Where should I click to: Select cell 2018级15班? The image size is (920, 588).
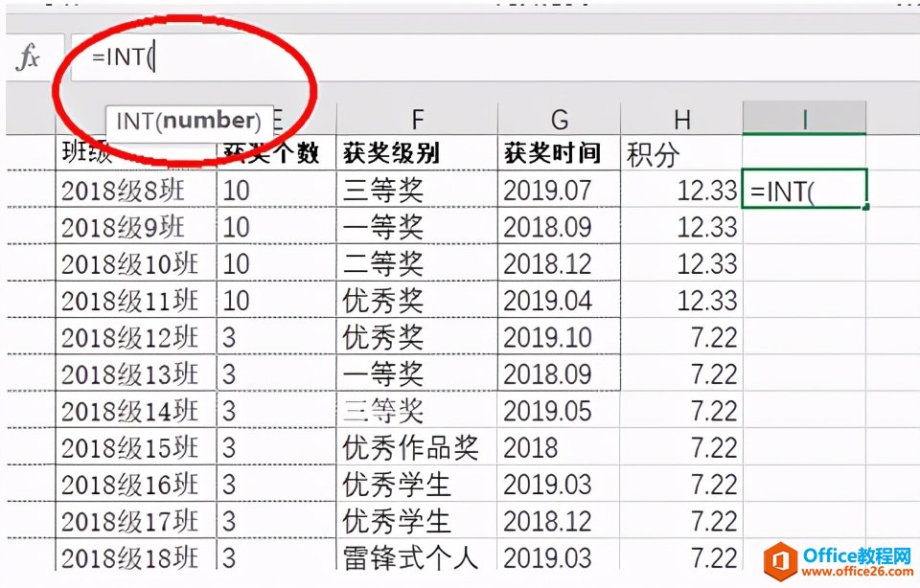pyautogui.click(x=136, y=446)
